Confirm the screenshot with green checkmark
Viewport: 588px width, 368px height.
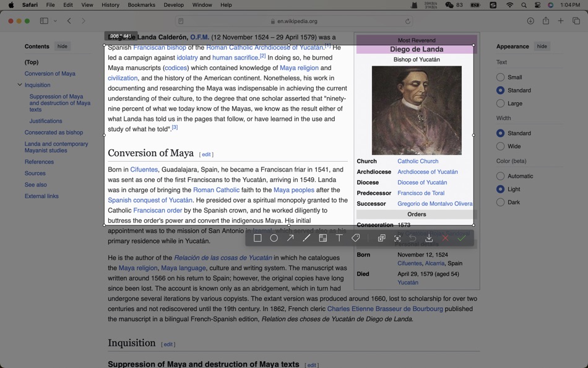click(462, 238)
